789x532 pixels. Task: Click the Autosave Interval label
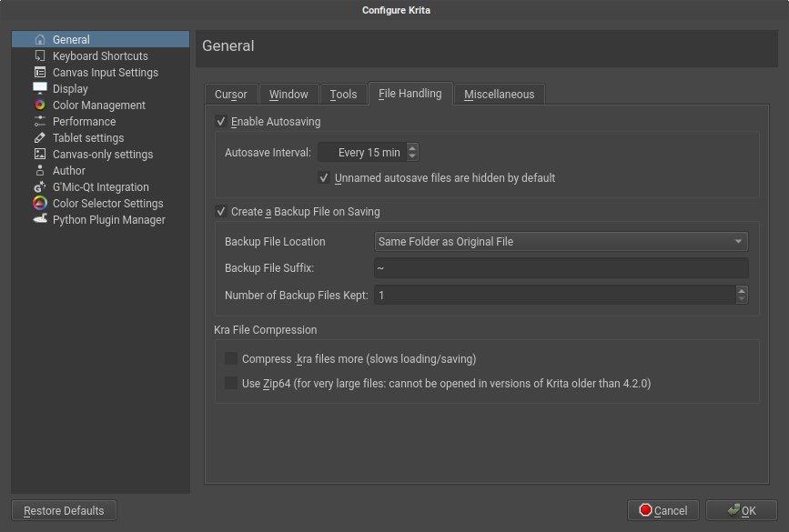(268, 153)
